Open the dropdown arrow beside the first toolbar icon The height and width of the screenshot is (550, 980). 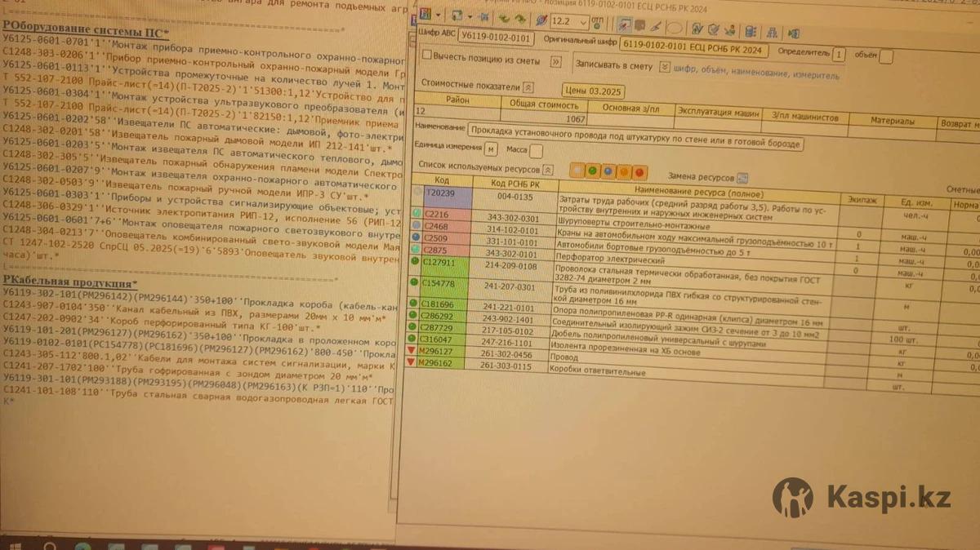439,16
